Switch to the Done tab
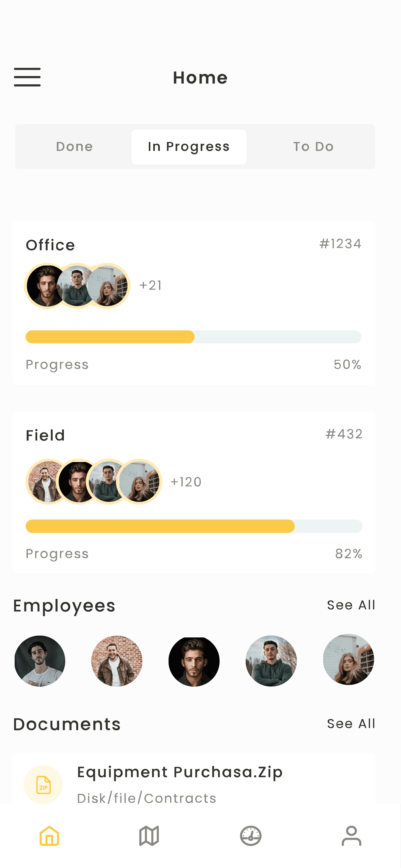 (74, 146)
